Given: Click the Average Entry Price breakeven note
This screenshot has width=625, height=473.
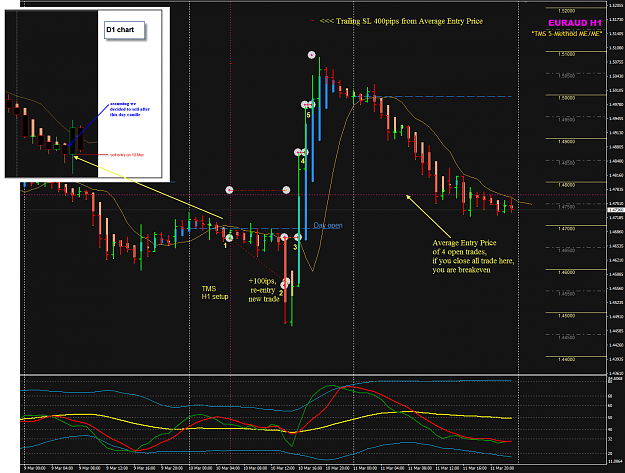Looking at the screenshot, I should coord(473,256).
